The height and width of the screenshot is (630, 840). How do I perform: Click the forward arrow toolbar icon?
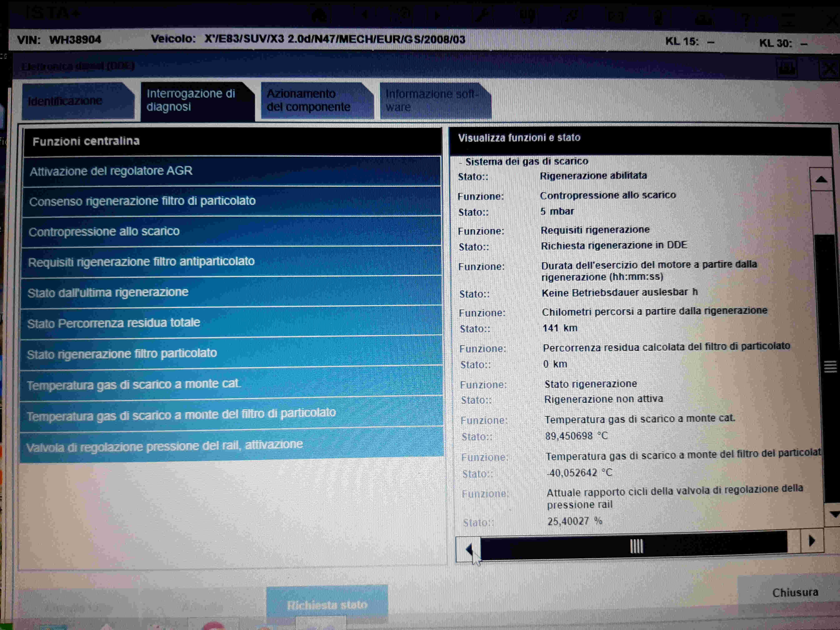[437, 16]
